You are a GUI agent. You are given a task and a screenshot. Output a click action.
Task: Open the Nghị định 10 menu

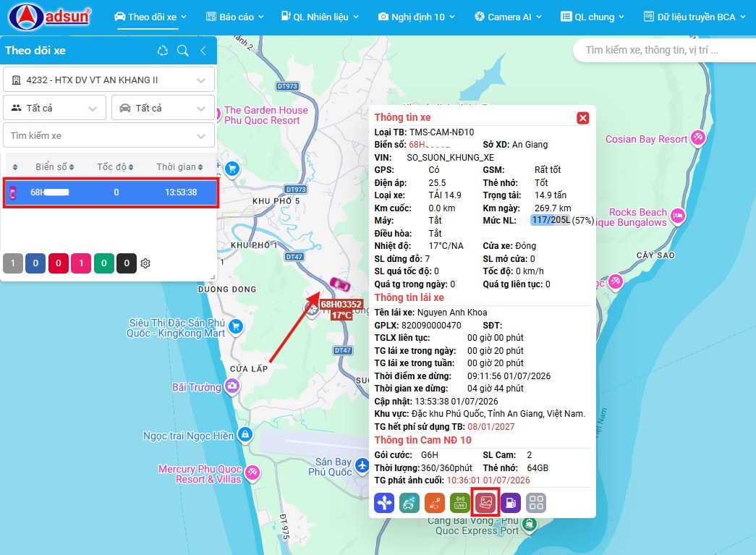point(417,17)
